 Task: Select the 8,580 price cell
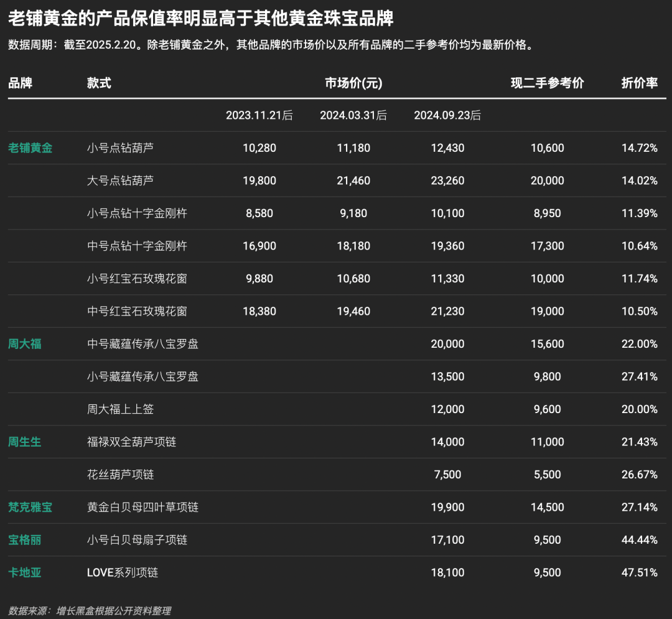(x=259, y=213)
